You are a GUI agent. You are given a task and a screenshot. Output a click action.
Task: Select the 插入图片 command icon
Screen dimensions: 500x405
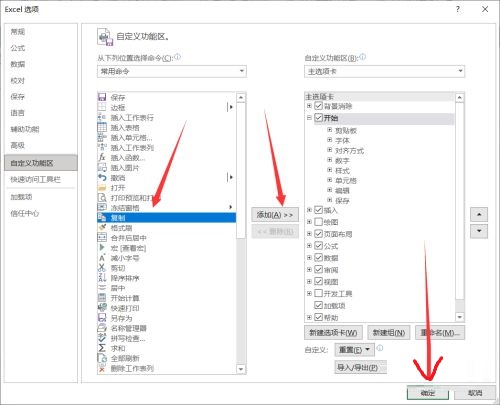click(x=102, y=167)
